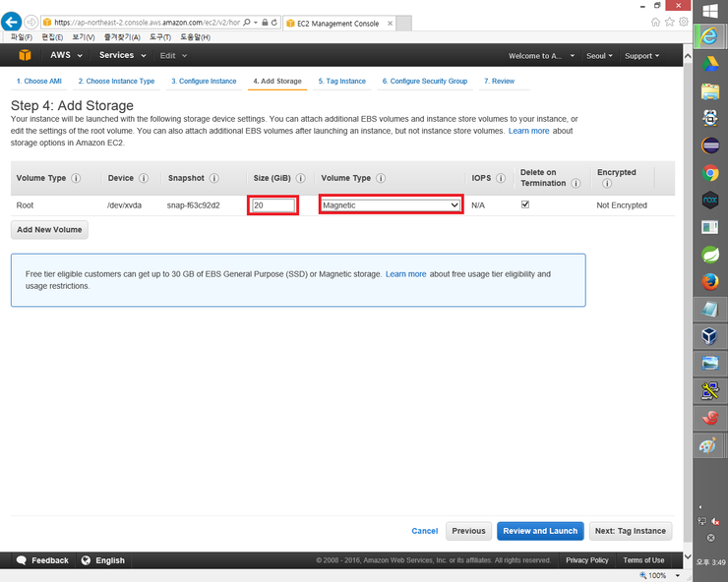
Task: Go to the 3. Configure Instance tab
Action: 204,81
